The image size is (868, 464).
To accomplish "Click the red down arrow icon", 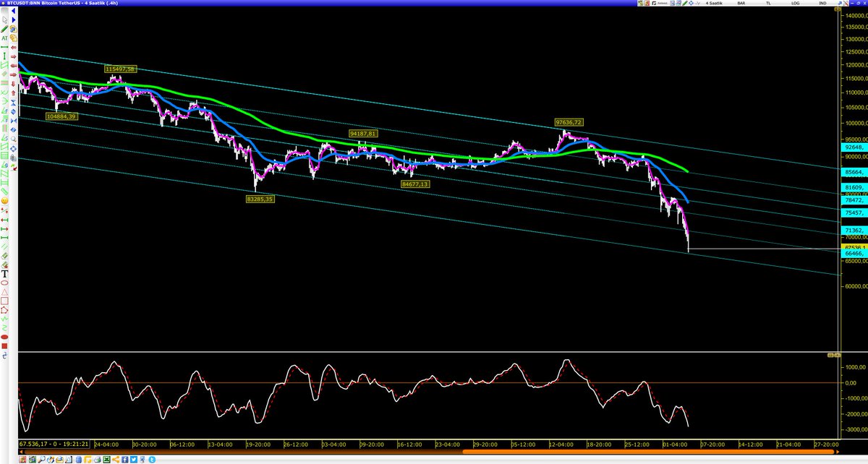I will (13, 84).
